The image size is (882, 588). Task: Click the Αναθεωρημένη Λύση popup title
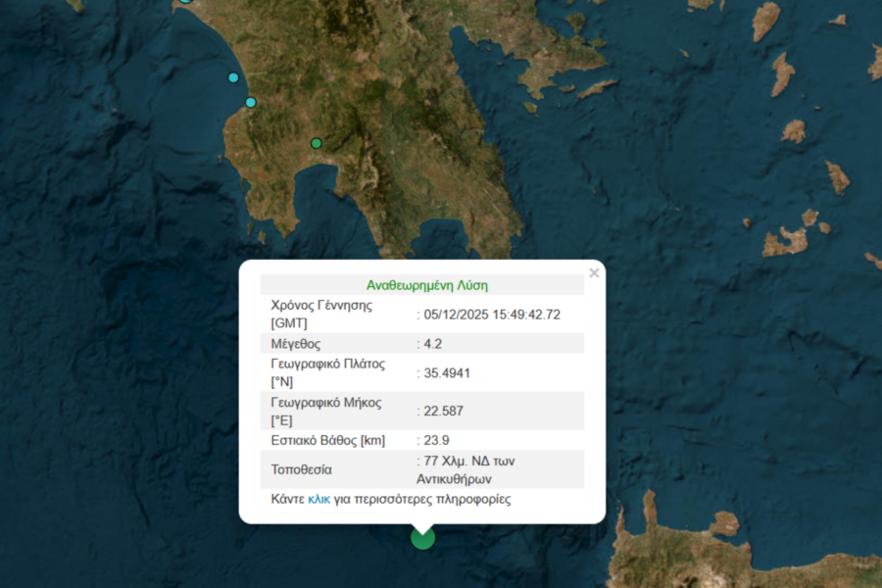(425, 284)
